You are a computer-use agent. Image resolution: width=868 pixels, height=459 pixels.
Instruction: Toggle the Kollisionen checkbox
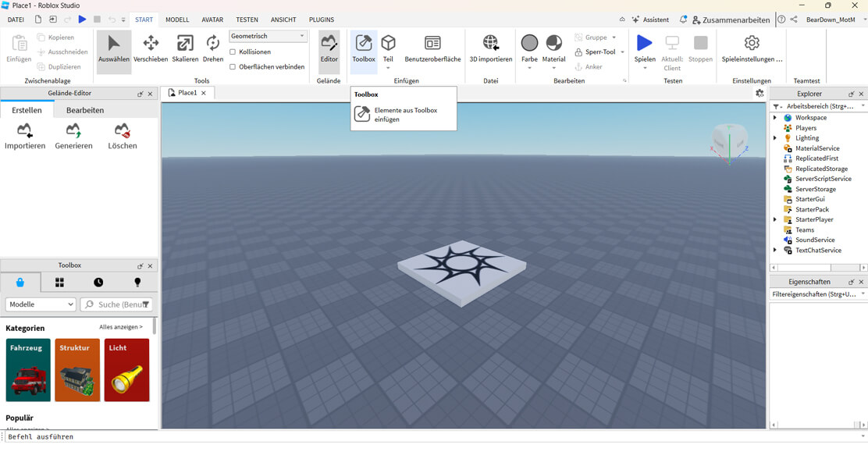point(233,52)
